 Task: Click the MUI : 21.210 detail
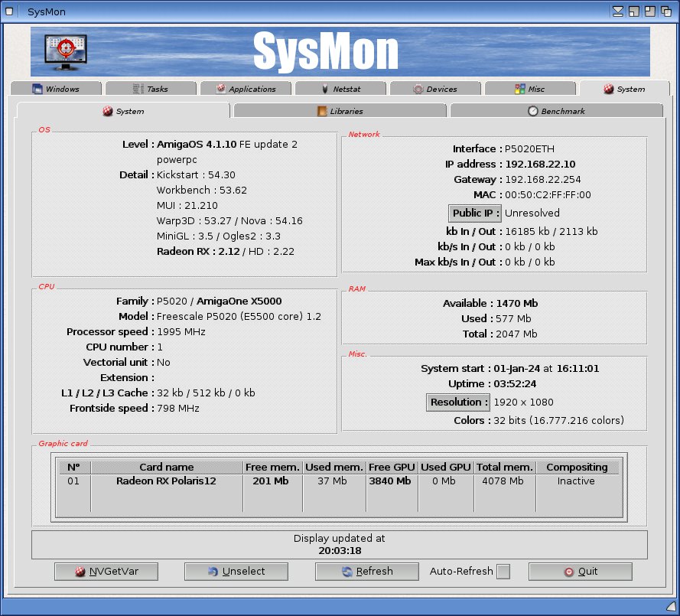187,205
